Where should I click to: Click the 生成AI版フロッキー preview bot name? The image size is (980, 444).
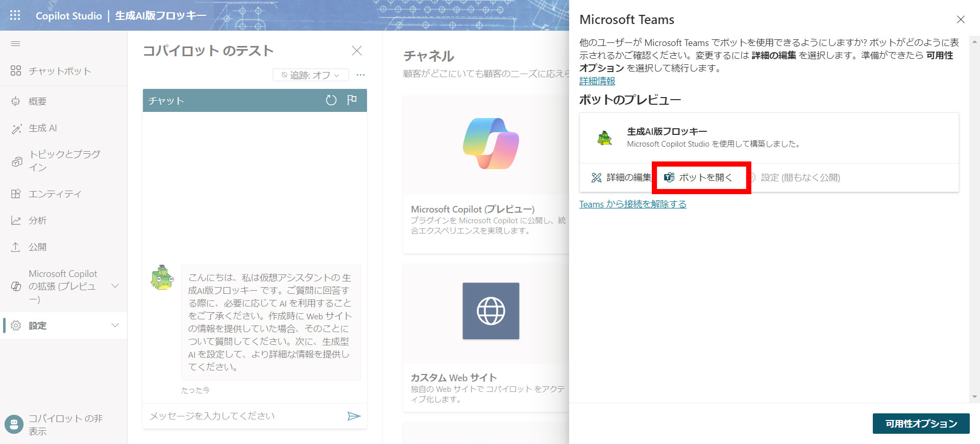click(667, 131)
